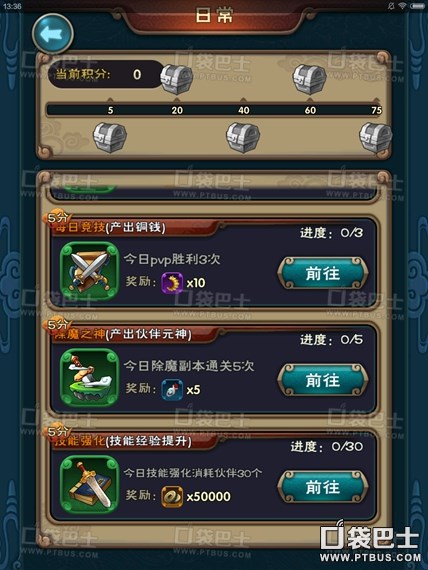This screenshot has width=428, height=570.
Task: Tap the back arrow button
Action: point(53,34)
